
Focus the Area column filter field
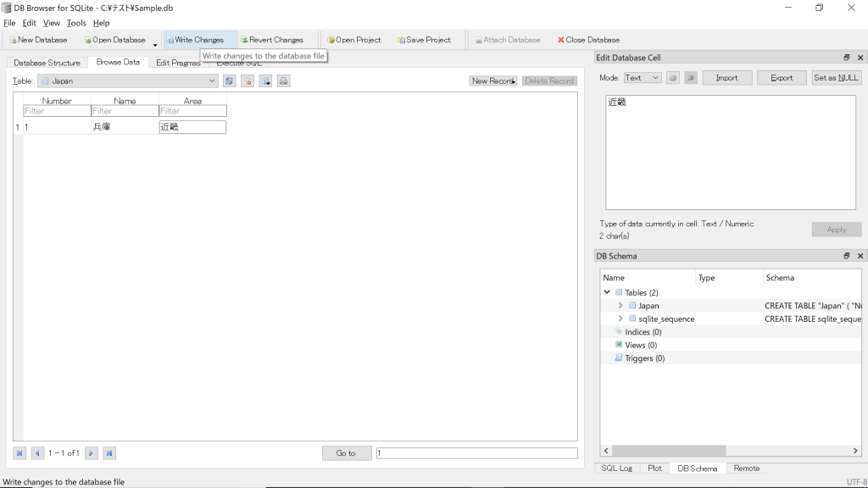coord(192,111)
